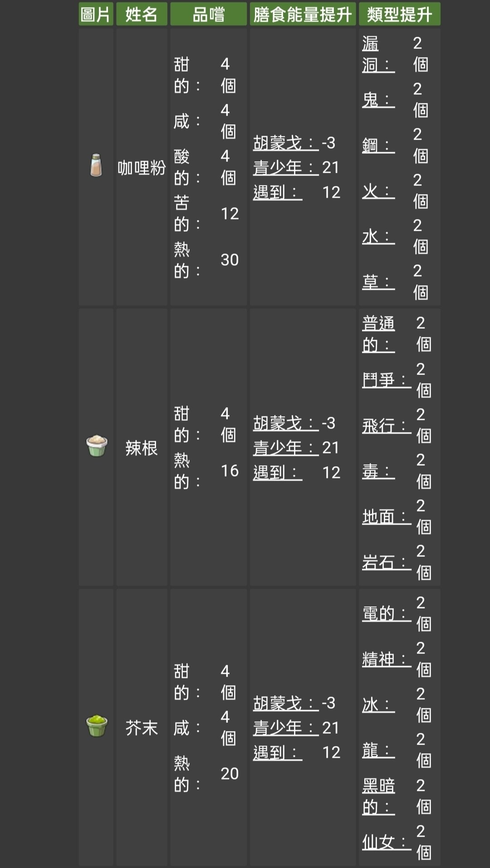This screenshot has width=490, height=868.
Task: Open the 鋼 type link
Action: tap(378, 145)
